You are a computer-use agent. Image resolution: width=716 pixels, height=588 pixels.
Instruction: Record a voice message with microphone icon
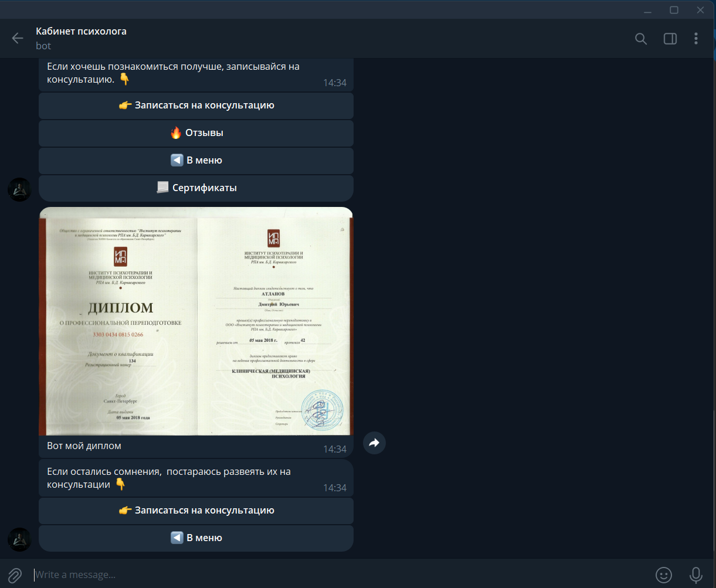pyautogui.click(x=696, y=575)
